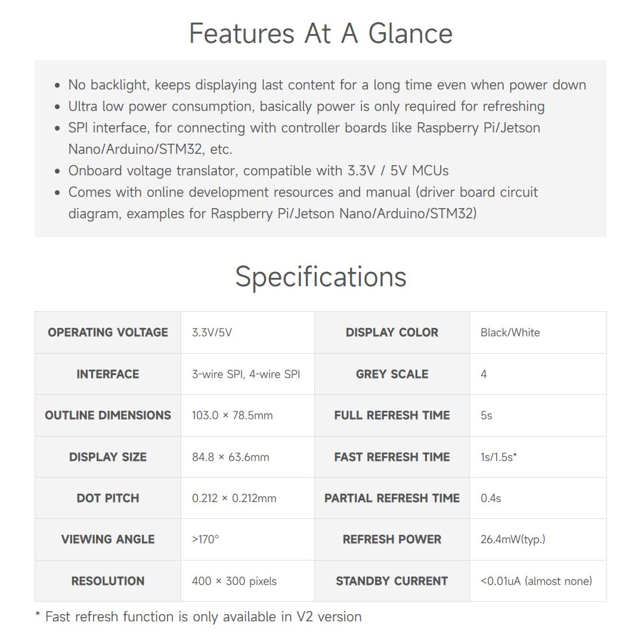The height and width of the screenshot is (644, 644).
Task: Select the Black/White display color value
Action: 510,333
